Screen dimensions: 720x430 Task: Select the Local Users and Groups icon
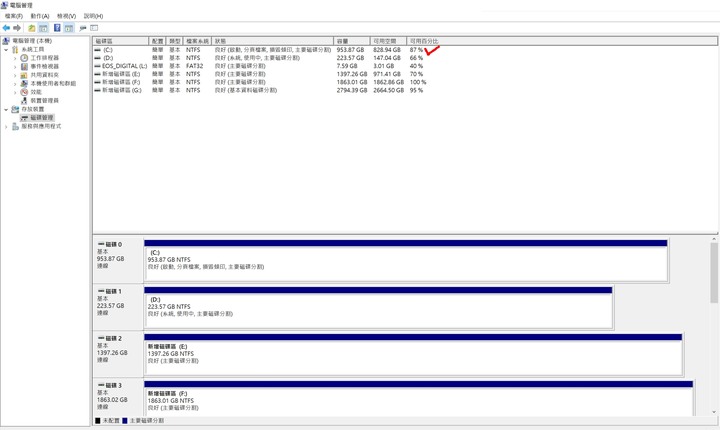click(24, 84)
